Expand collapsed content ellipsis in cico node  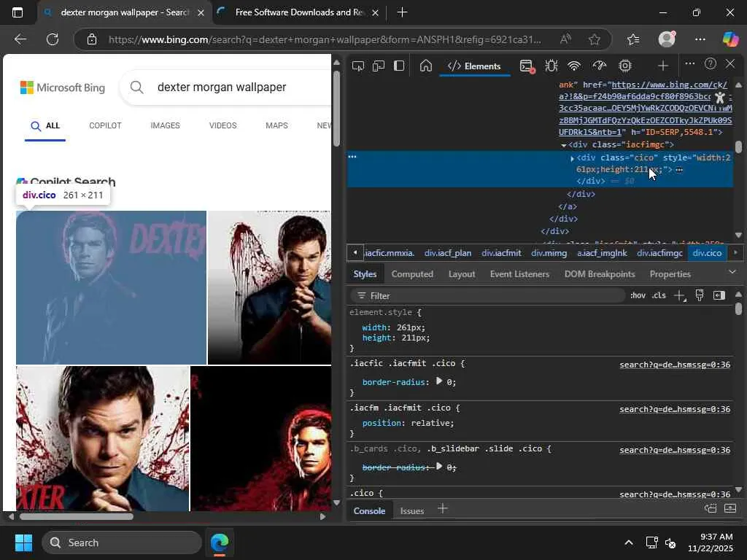pos(679,169)
